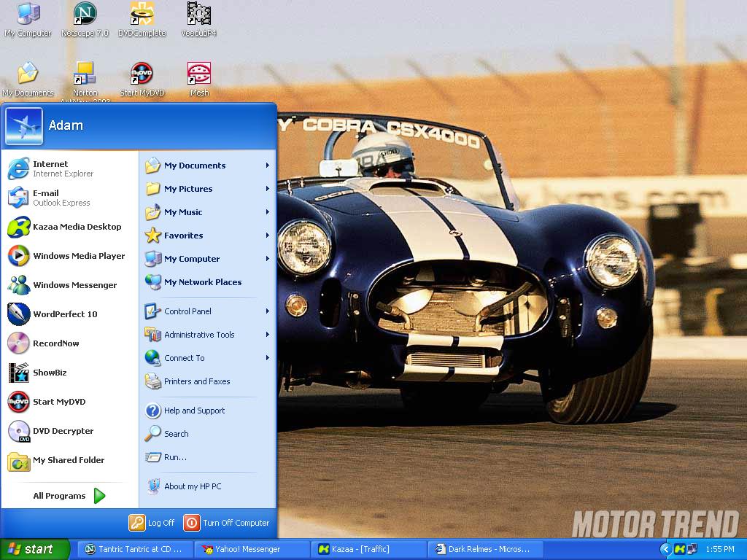Open iMesh desktop icon
The height and width of the screenshot is (560, 747).
[x=198, y=79]
